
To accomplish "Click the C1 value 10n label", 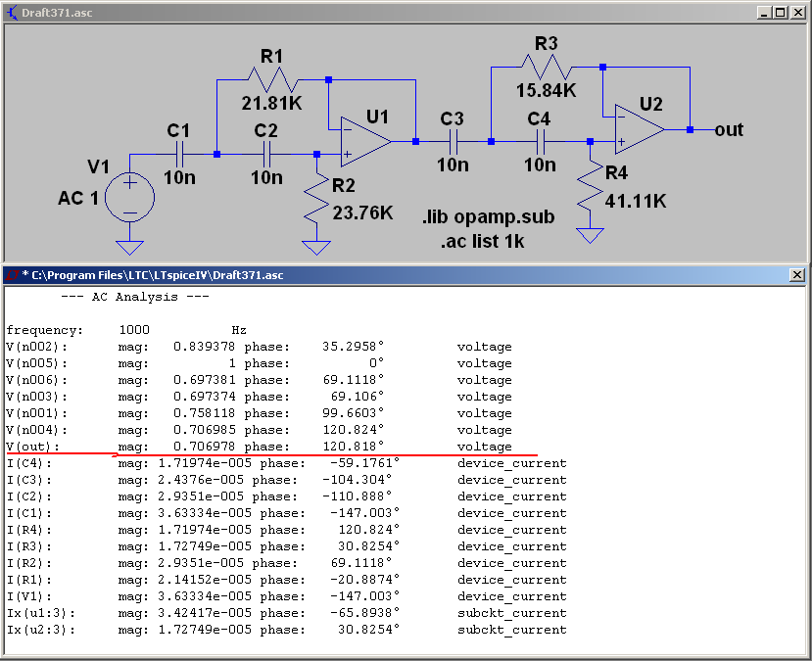I will (179, 177).
